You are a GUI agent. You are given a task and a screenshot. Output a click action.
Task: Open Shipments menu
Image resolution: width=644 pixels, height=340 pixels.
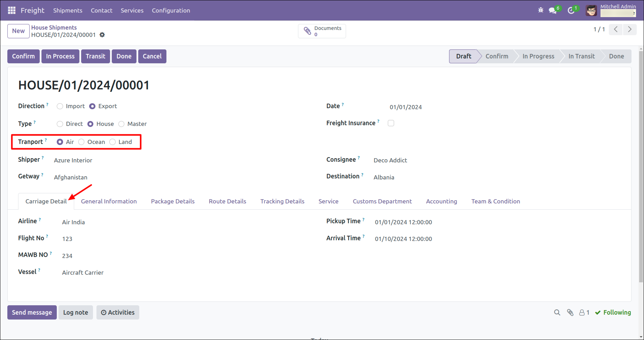68,10
